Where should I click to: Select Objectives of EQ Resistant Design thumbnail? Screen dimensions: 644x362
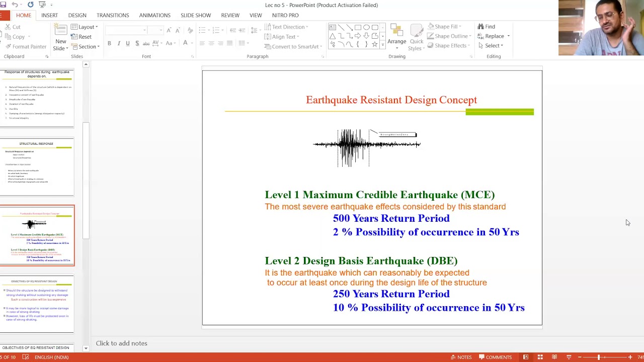[37, 304]
